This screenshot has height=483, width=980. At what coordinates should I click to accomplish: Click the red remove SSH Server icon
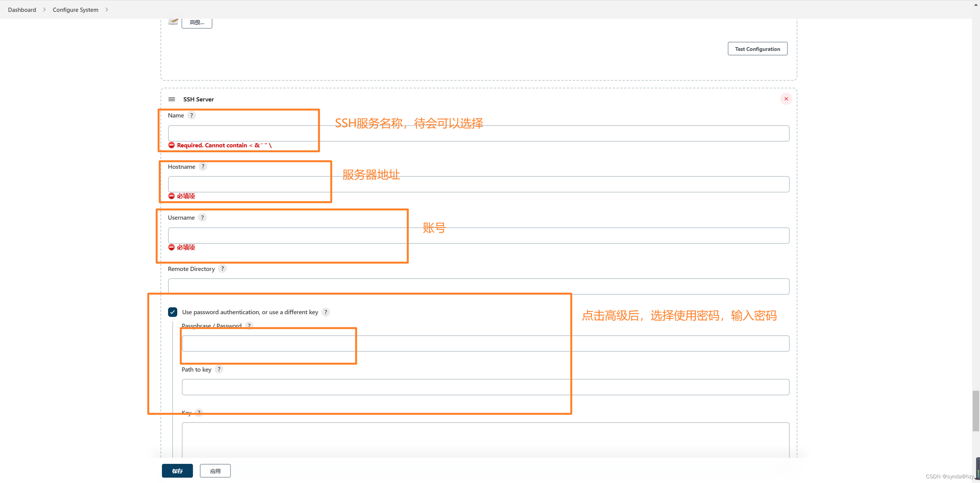pos(786,99)
